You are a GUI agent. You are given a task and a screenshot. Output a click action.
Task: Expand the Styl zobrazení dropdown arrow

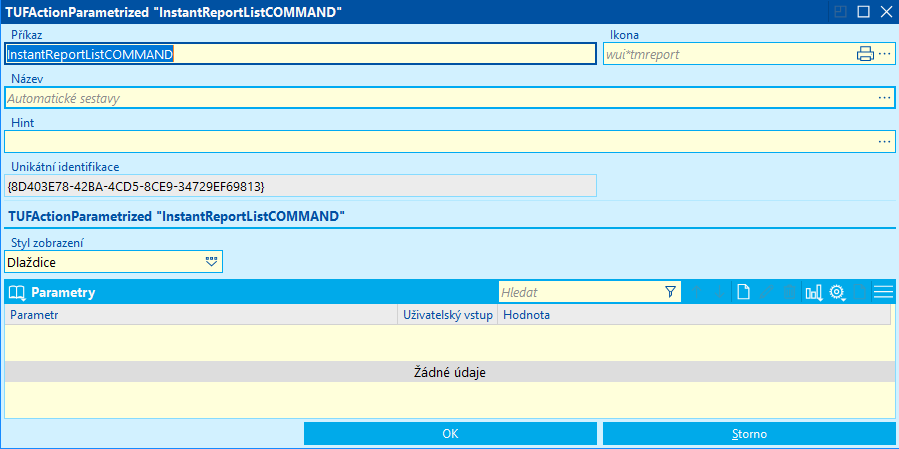tap(212, 261)
